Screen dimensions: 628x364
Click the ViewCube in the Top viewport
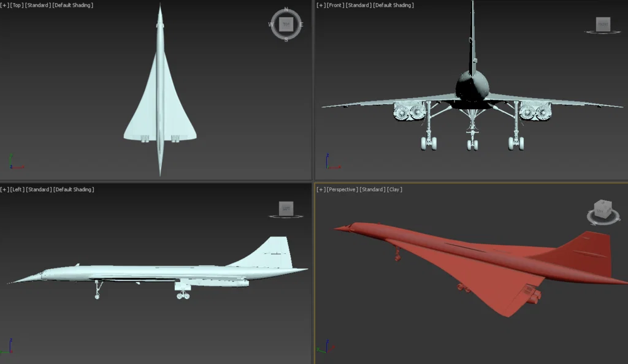coord(286,25)
